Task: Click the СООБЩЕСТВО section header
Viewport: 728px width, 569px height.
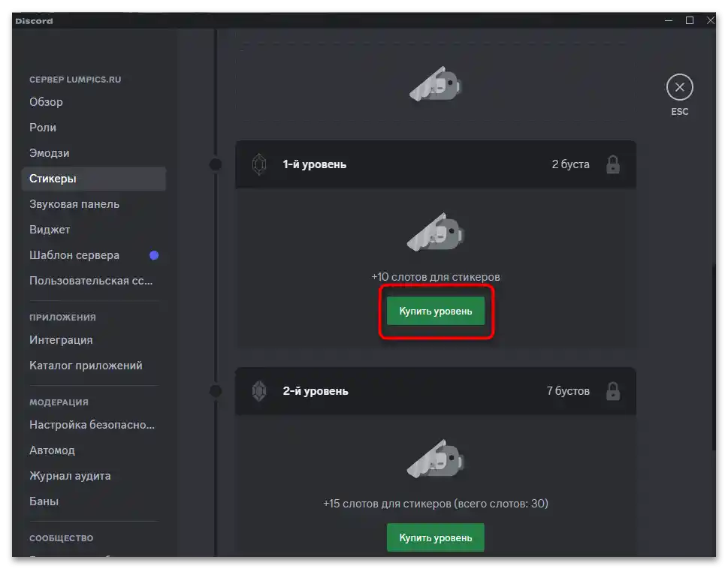Action: [62, 538]
